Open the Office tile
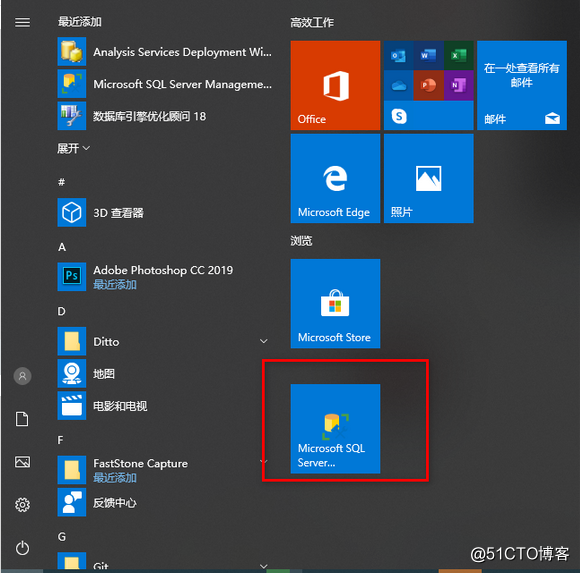Viewport: 580px width, 573px height. pos(335,85)
